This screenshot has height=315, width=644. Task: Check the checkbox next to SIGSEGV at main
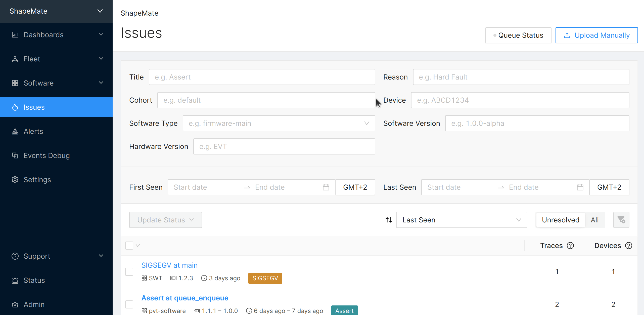[129, 272]
